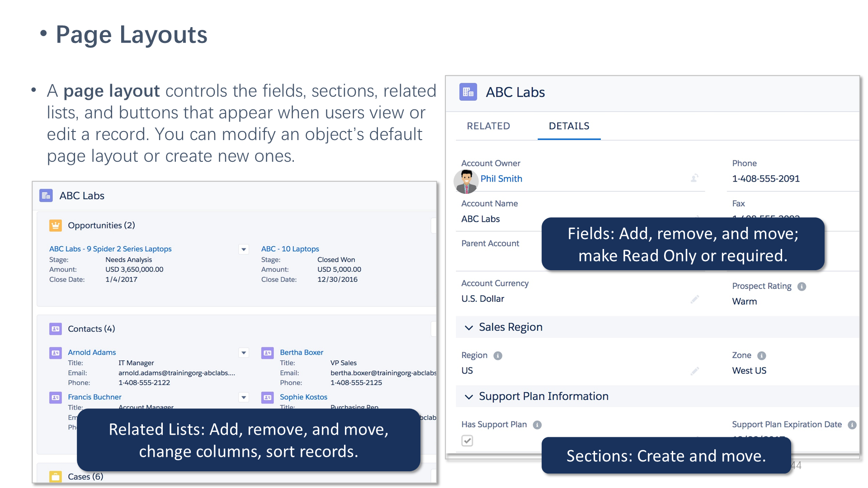Open the Contacts (4) related list
This screenshot has width=868, height=488.
tap(91, 329)
